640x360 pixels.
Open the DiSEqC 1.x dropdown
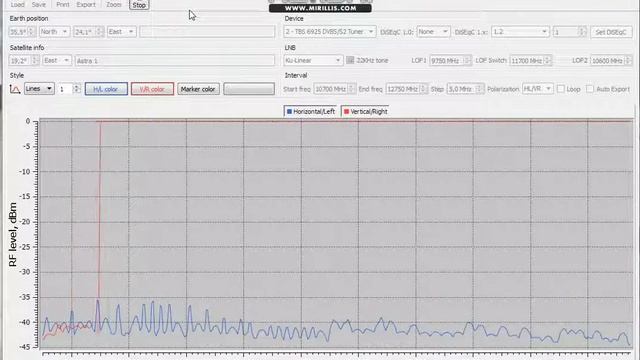pos(520,31)
